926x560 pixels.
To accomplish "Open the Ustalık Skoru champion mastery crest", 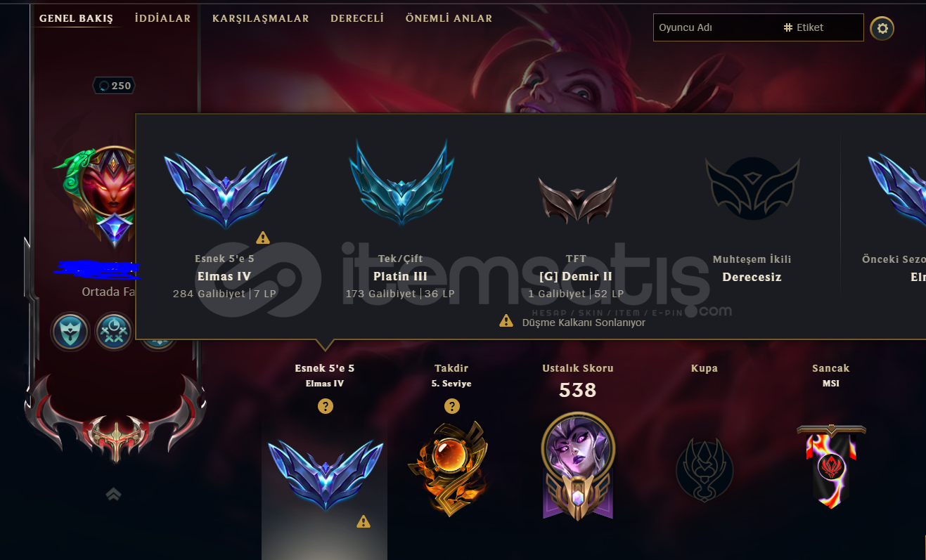I will [578, 466].
